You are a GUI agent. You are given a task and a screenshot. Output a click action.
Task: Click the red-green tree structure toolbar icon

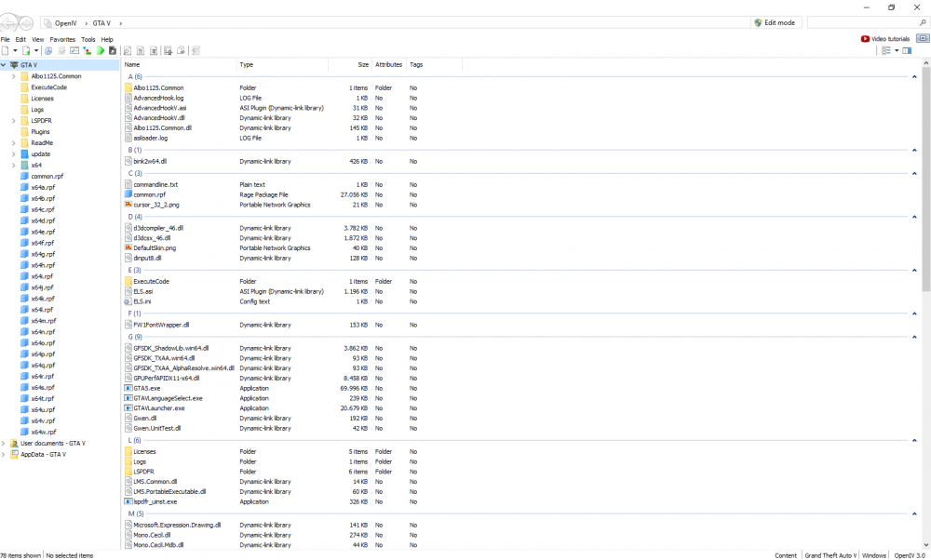coord(88,50)
